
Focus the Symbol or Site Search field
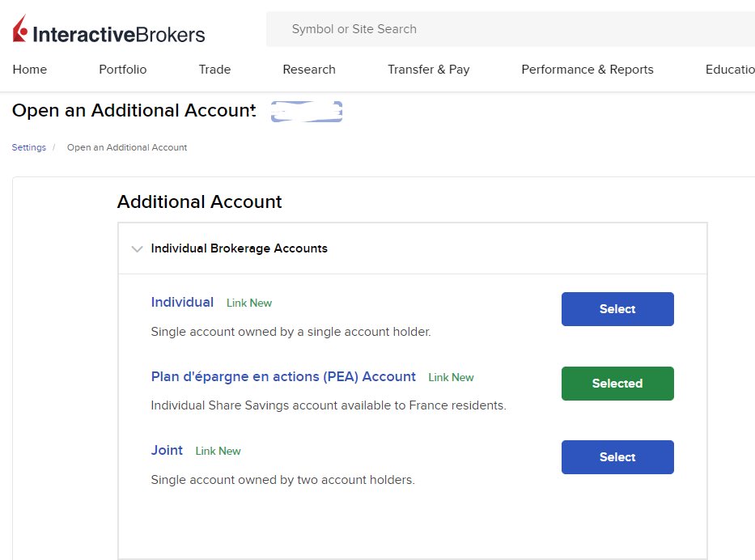[511, 29]
